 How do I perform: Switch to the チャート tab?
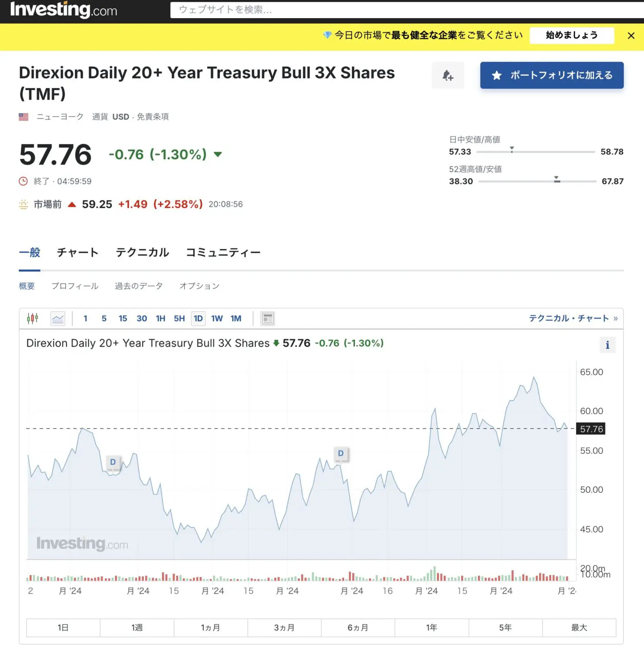tap(78, 253)
